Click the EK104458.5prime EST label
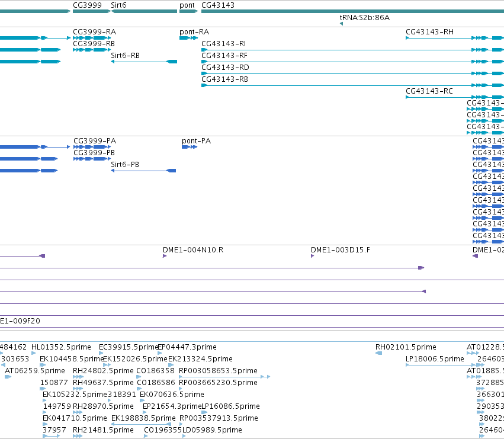 click(71, 359)
